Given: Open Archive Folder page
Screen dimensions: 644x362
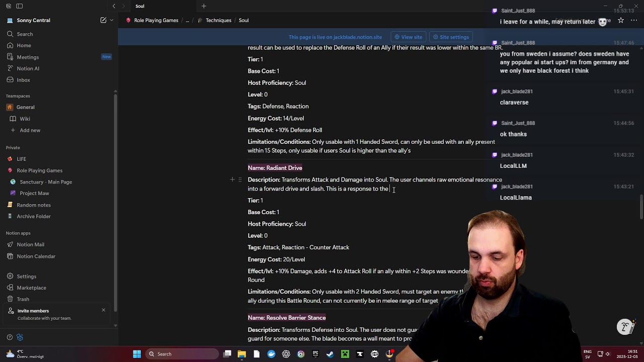Looking at the screenshot, I should pos(34,216).
